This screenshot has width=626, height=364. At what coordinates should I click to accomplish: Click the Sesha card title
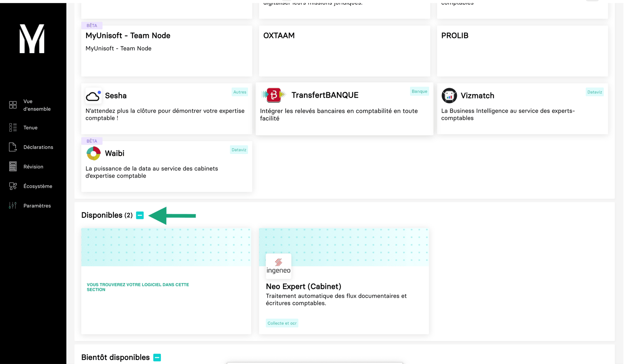tap(116, 96)
